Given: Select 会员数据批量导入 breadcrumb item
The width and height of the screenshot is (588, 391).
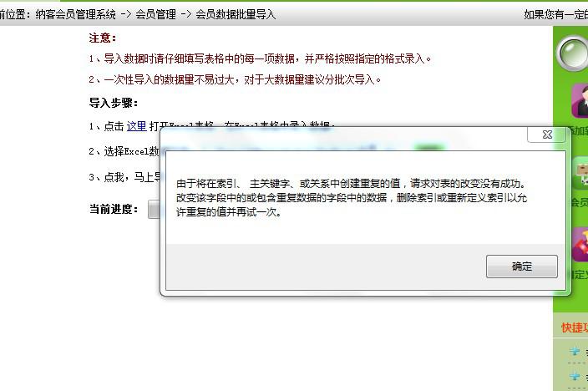Looking at the screenshot, I should (236, 15).
